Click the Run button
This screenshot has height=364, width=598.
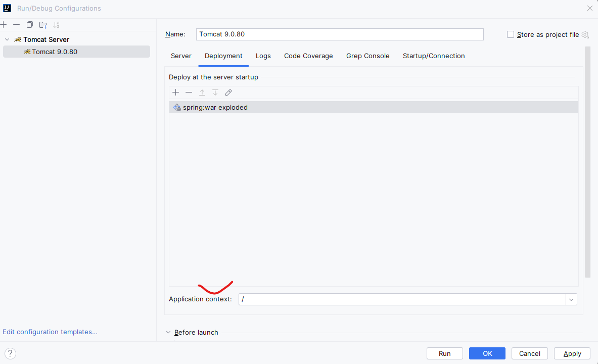tap(445, 353)
